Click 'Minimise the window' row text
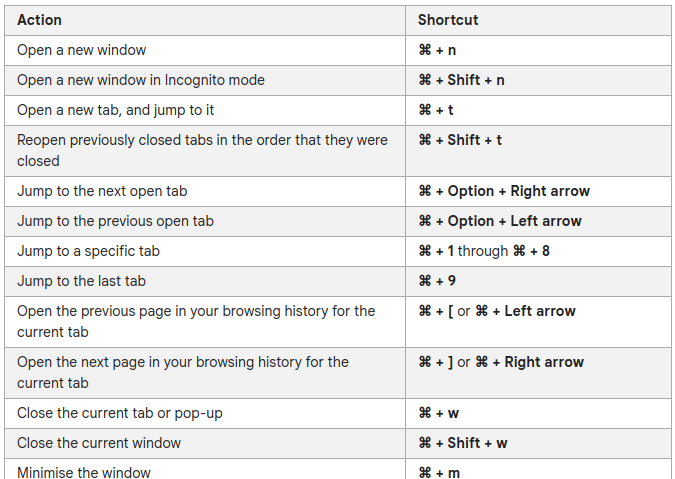Viewport: 675px width, 479px height. [x=84, y=473]
